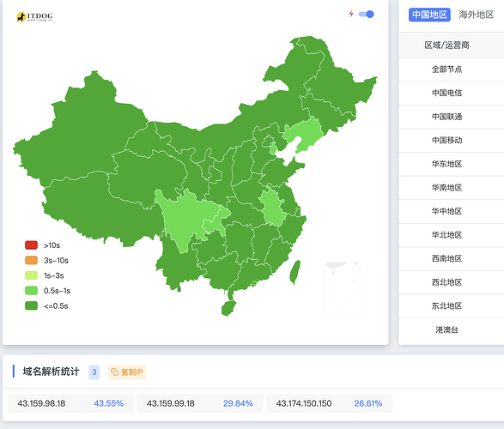Click the 区域/运营商 column header
504x429 pixels.
446,45
